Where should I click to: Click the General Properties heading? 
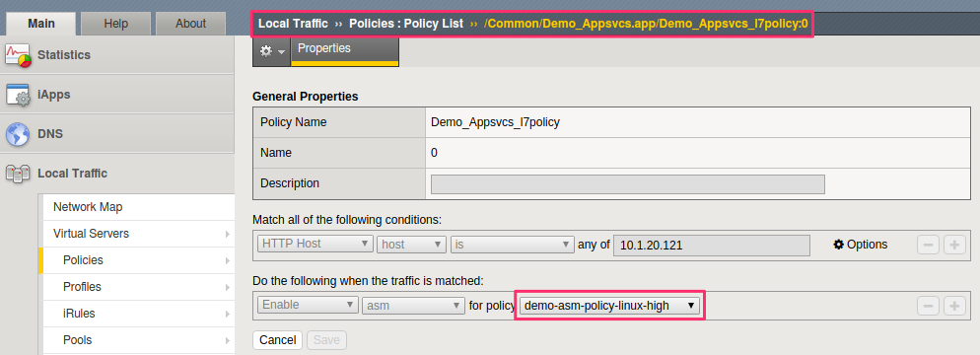point(305,97)
